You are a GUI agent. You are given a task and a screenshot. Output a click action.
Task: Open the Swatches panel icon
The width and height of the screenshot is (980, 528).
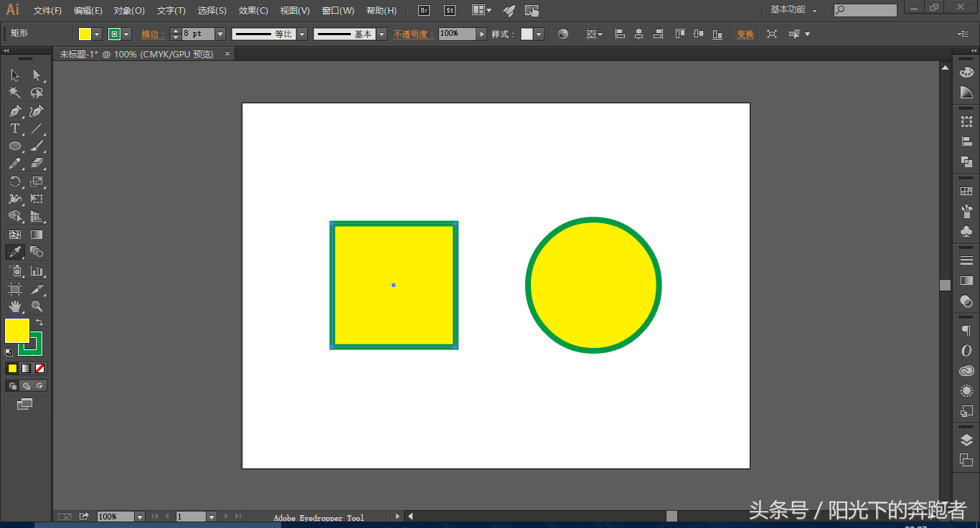[966, 192]
